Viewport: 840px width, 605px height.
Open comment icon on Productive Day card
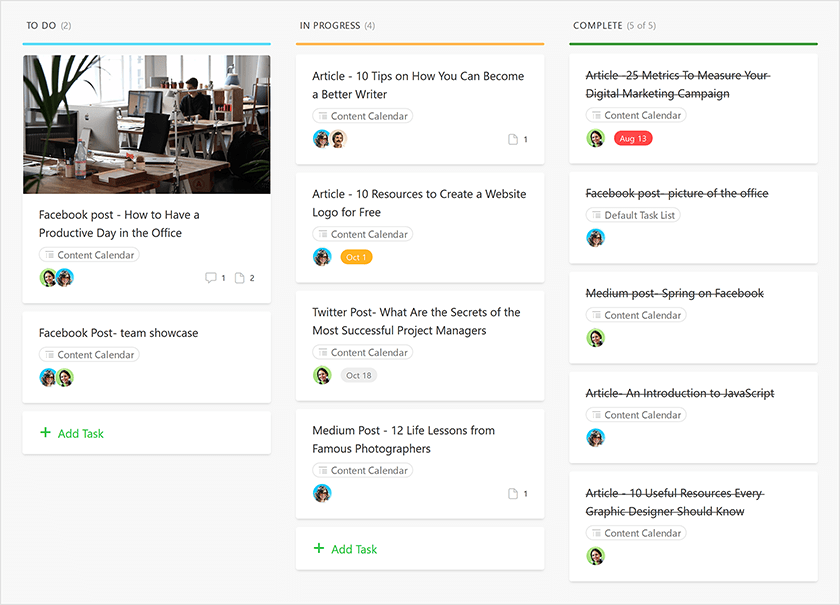click(211, 278)
